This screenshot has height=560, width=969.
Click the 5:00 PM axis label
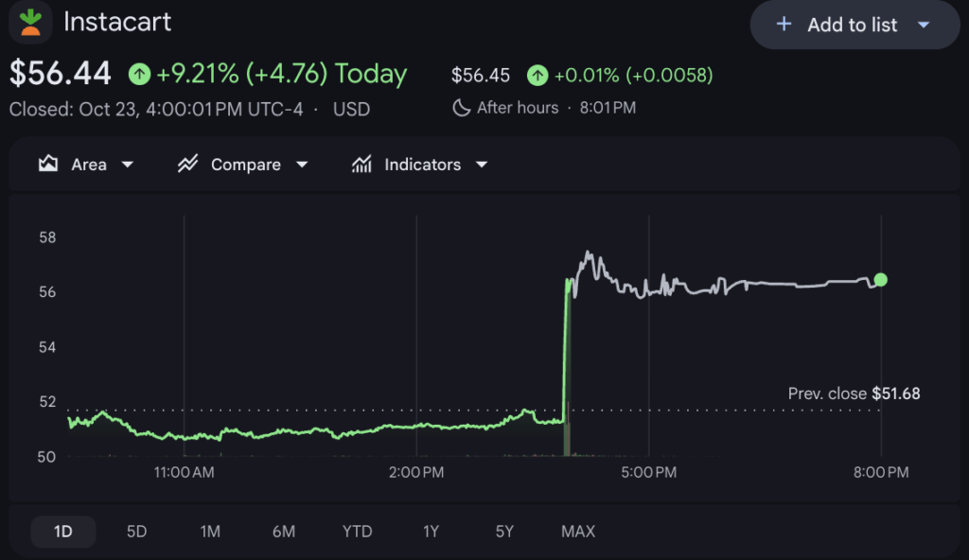pos(649,473)
